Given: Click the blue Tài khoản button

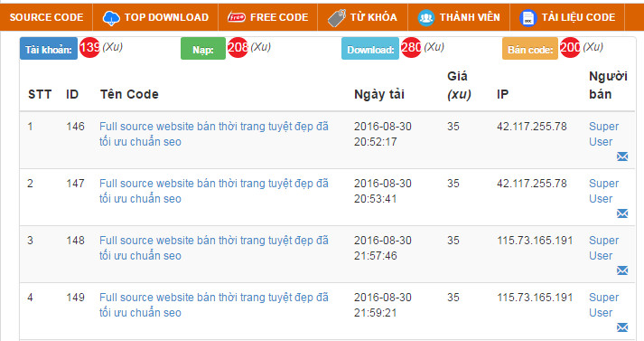Looking at the screenshot, I should pyautogui.click(x=49, y=49).
